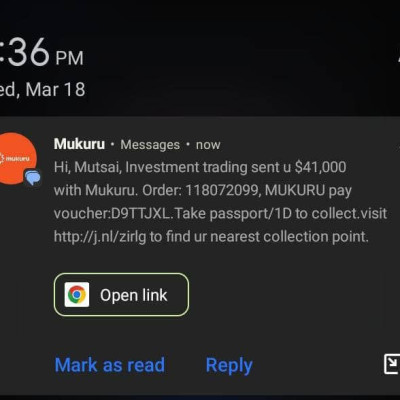400x400 pixels.
Task: Tap the blue Messages badge on avatar
Action: [x=33, y=177]
